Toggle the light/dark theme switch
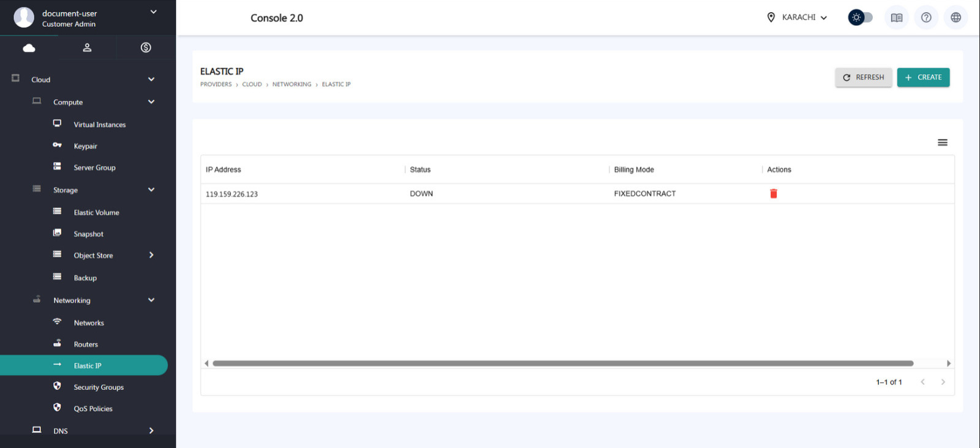 (860, 18)
